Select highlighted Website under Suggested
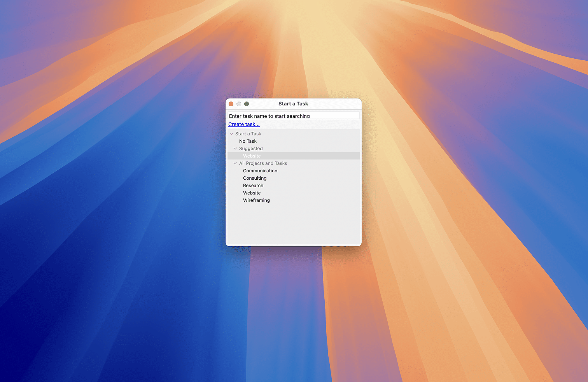The height and width of the screenshot is (382, 588). [294, 156]
